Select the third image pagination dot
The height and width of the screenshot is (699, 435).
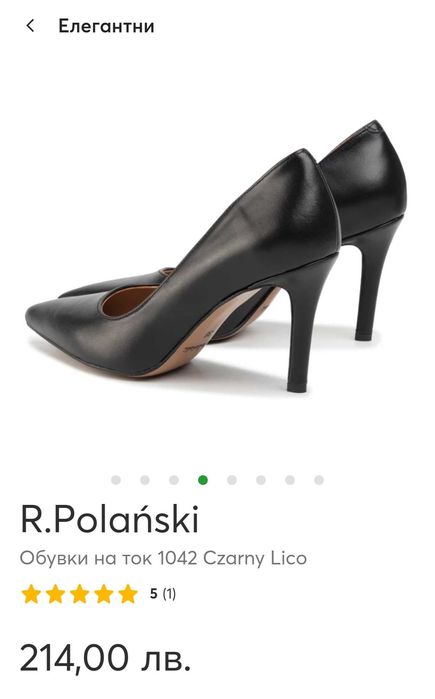174,480
